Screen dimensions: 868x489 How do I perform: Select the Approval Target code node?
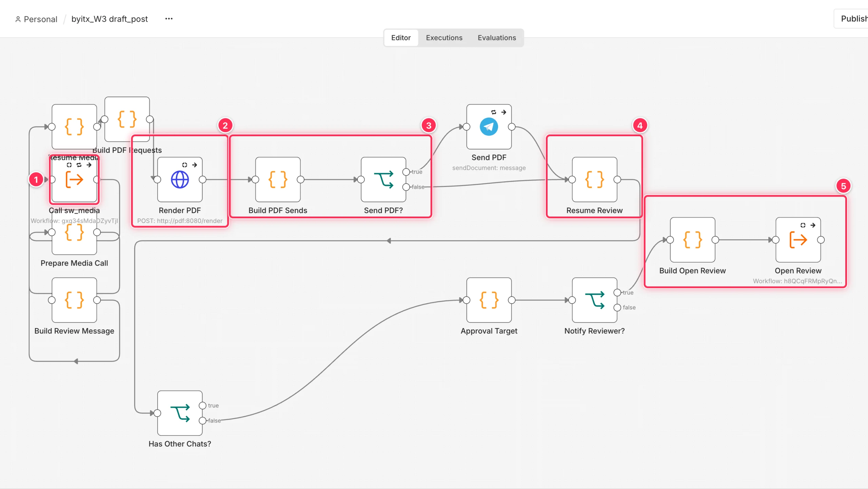489,300
